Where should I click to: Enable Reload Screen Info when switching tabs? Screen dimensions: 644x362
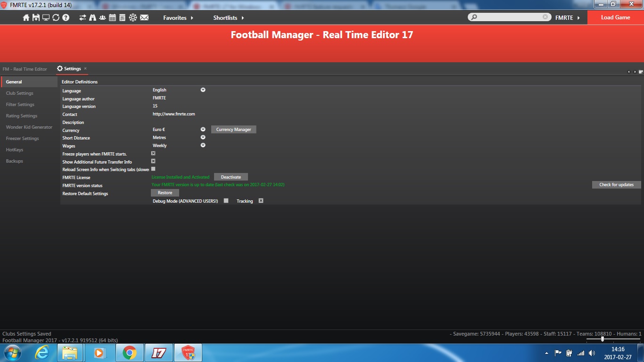coord(153,169)
